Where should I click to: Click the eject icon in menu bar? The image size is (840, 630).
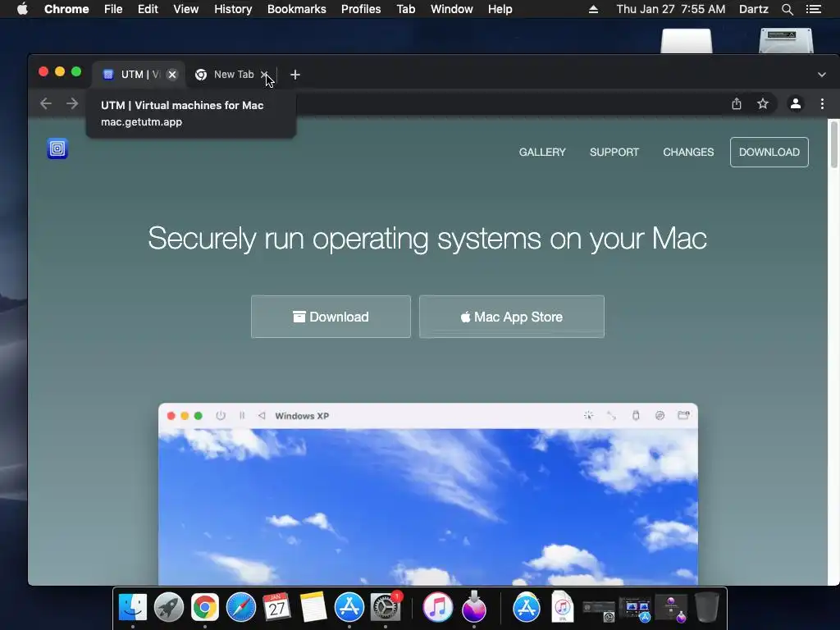click(x=593, y=9)
